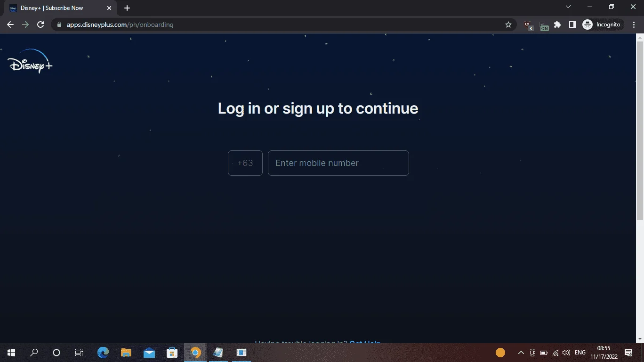Open the uBlock Origin extension

529,25
